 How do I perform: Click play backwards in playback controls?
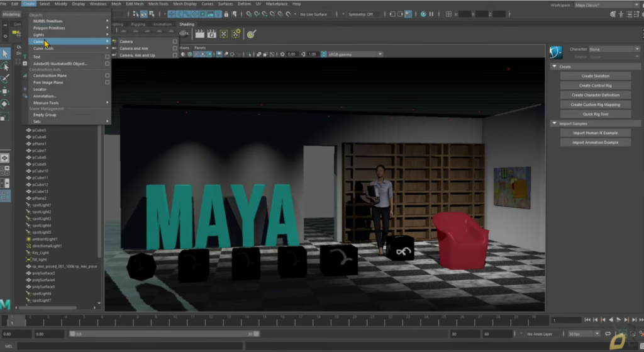[611, 319]
